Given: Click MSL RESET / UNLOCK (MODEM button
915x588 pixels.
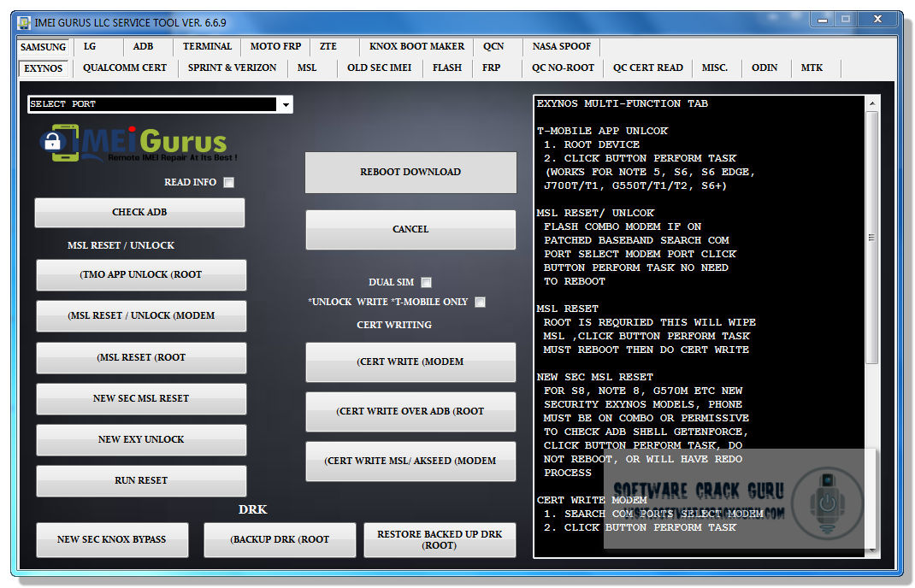Looking at the screenshot, I should pyautogui.click(x=141, y=316).
